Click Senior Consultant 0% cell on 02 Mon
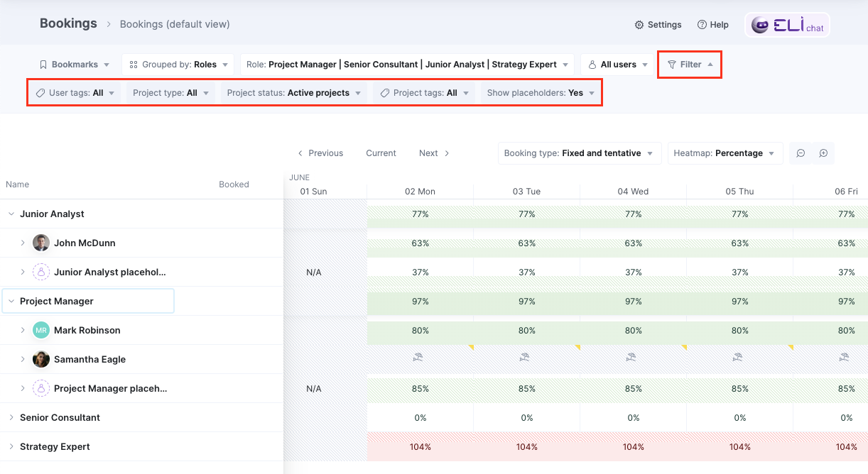The height and width of the screenshot is (474, 868). click(x=420, y=418)
